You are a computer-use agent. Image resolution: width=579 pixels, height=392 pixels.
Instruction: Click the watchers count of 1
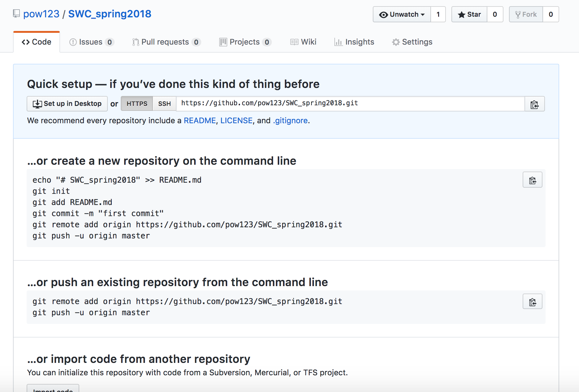coord(438,14)
